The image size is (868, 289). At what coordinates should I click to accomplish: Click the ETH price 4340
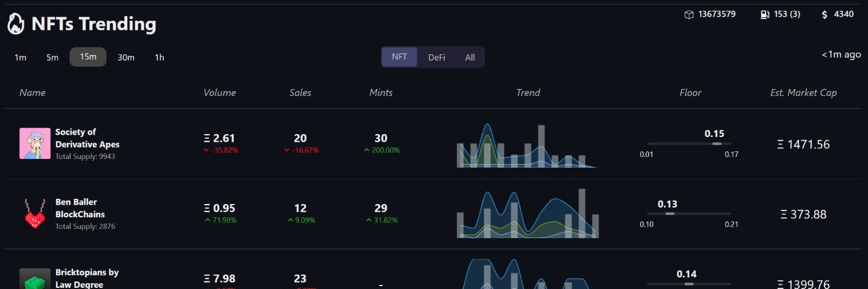844,14
